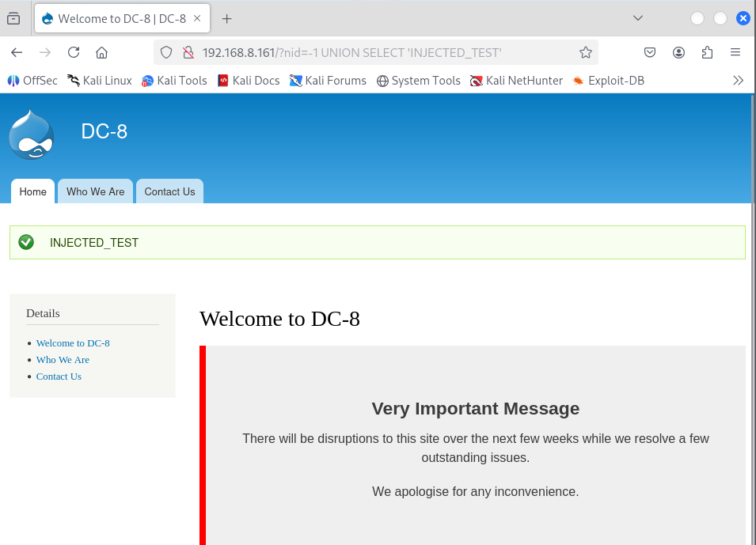
Task: Click the Kali Tools bookmark
Action: (174, 80)
